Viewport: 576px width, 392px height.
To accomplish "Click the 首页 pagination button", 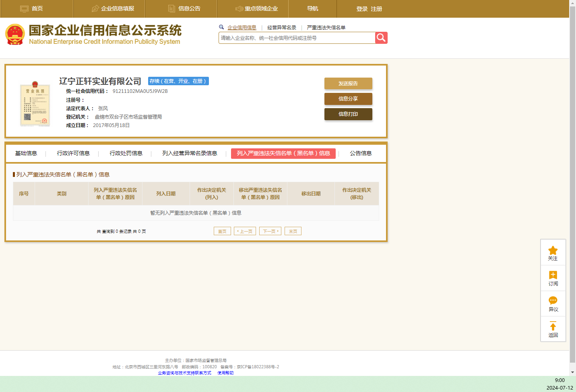I will (x=222, y=231).
